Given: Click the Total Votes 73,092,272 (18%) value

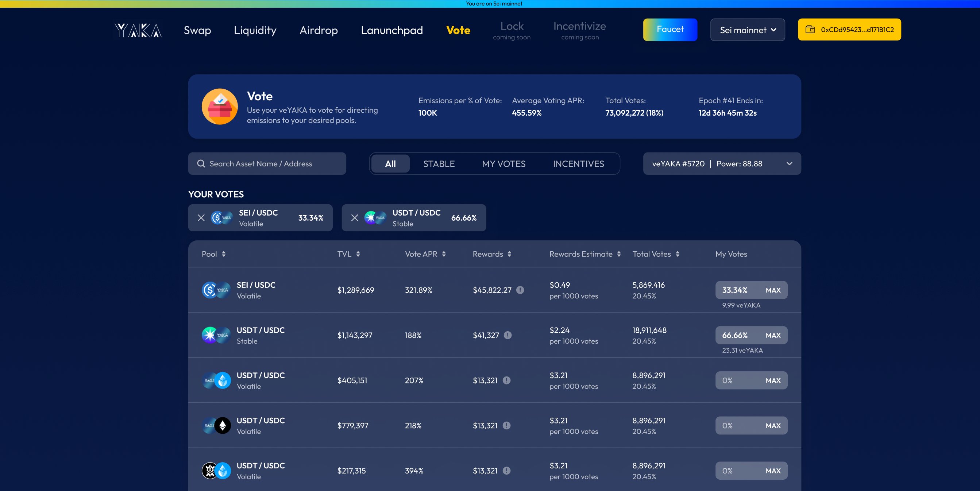Looking at the screenshot, I should tap(634, 113).
